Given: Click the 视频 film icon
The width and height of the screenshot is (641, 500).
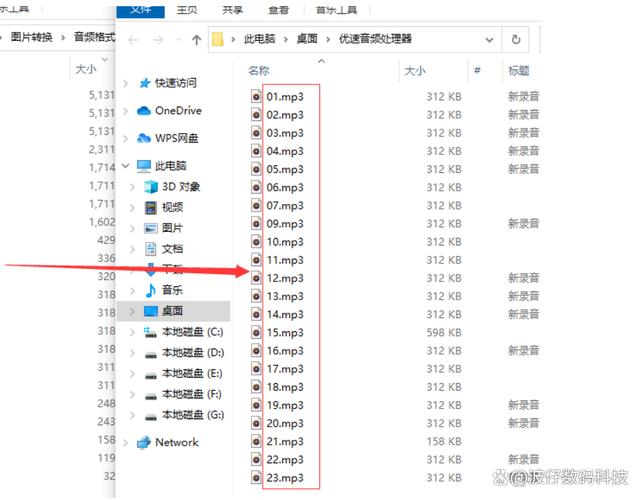Looking at the screenshot, I should pyautogui.click(x=151, y=208).
